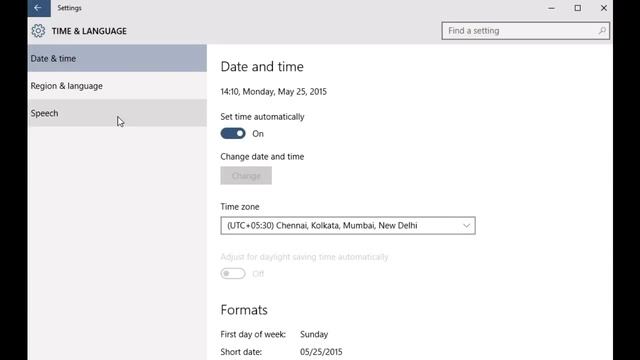Click the current time 14:10, Monday, May 25, 2015
Viewport: 640px width, 360px height.
pos(273,91)
